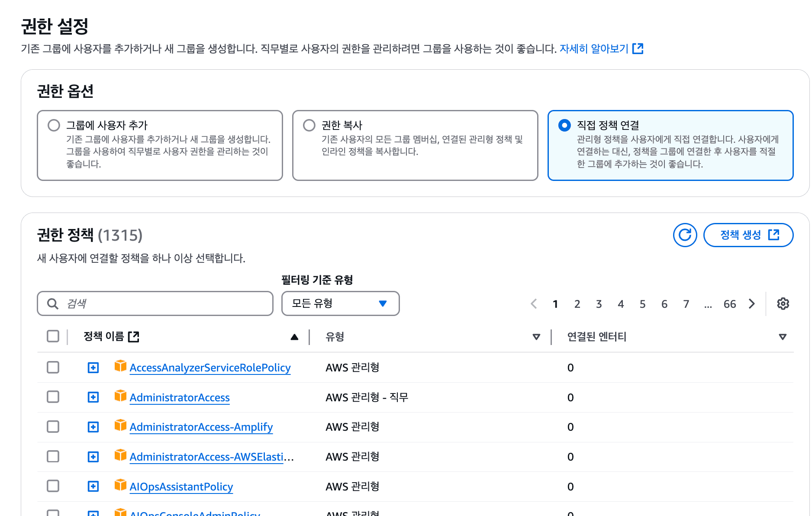812x516 pixels.
Task: Click the 정책 생성 button
Action: point(748,235)
